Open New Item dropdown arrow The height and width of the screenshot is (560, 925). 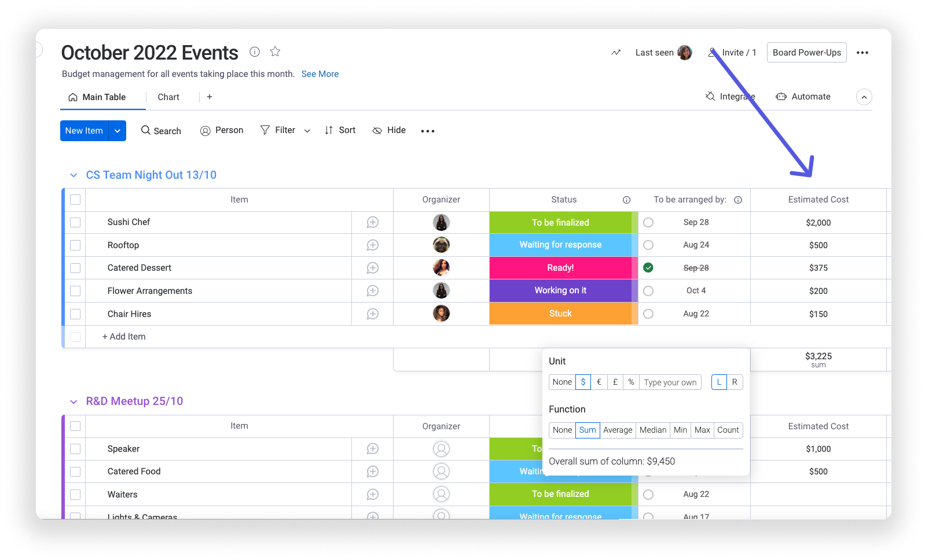[x=118, y=131]
